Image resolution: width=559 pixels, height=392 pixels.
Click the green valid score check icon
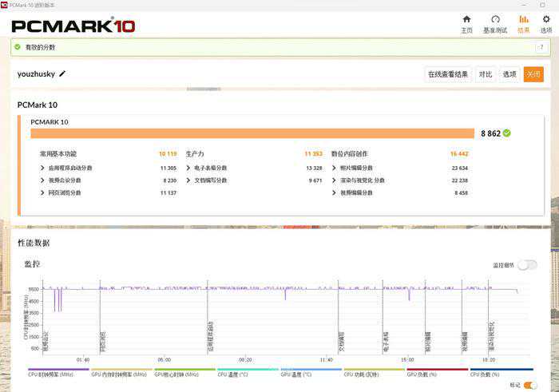(18, 47)
